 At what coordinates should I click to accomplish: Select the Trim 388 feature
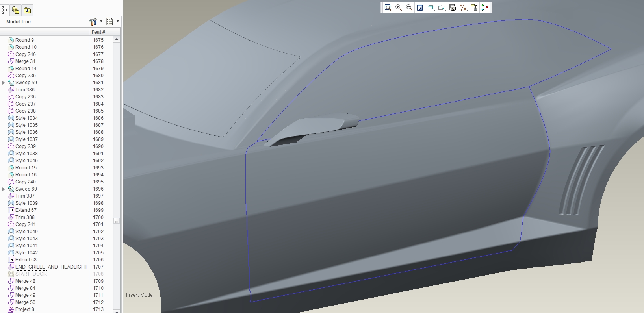point(25,217)
